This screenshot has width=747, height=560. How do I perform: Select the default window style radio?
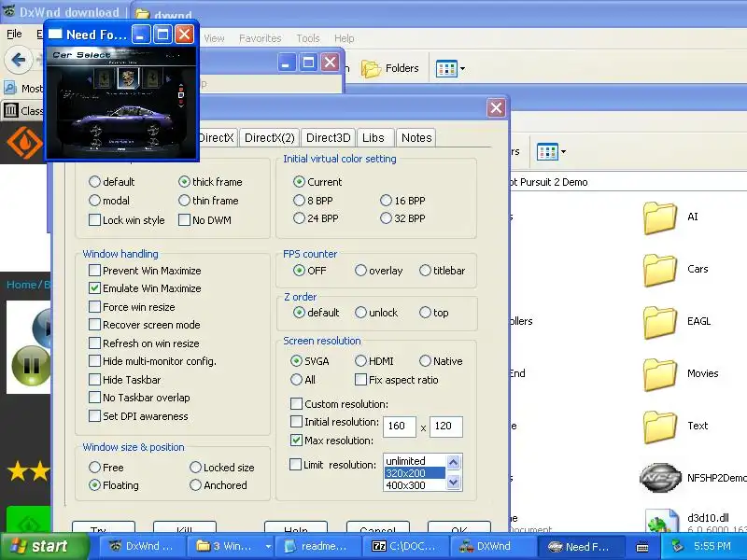click(94, 182)
